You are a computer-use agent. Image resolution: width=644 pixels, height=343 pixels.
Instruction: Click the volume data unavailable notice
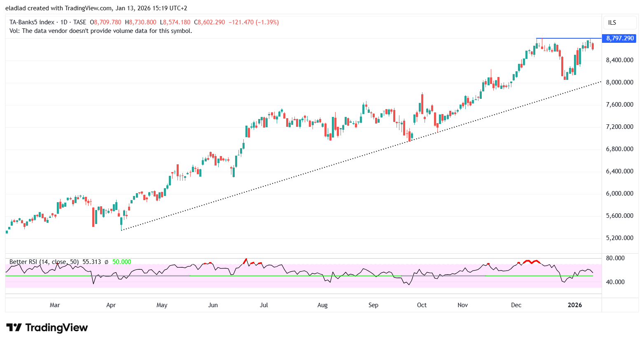pyautogui.click(x=101, y=31)
